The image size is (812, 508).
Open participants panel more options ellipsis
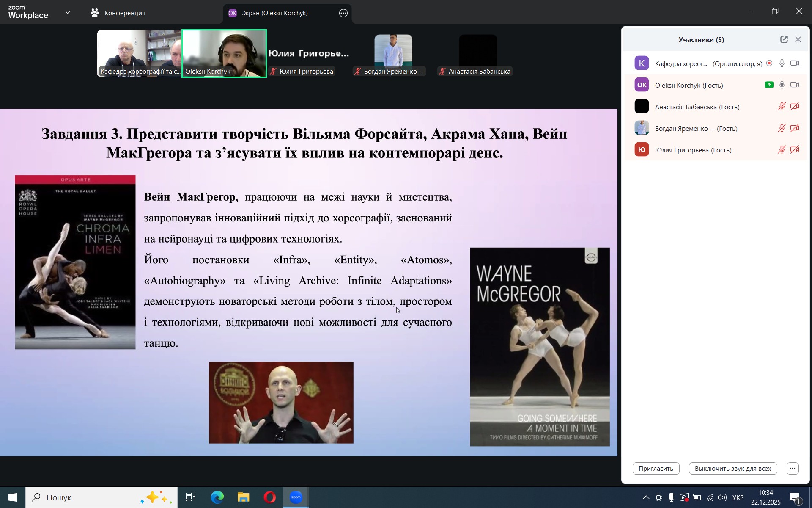pyautogui.click(x=793, y=469)
